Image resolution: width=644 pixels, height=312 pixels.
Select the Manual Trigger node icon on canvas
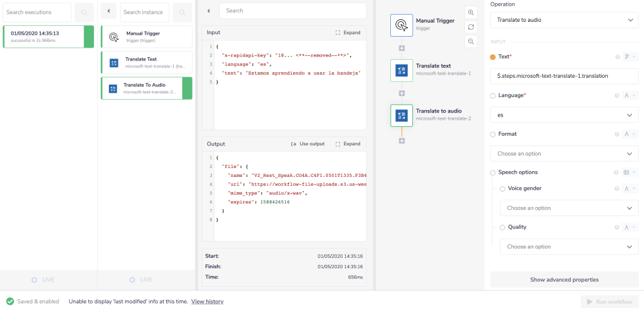click(x=401, y=25)
